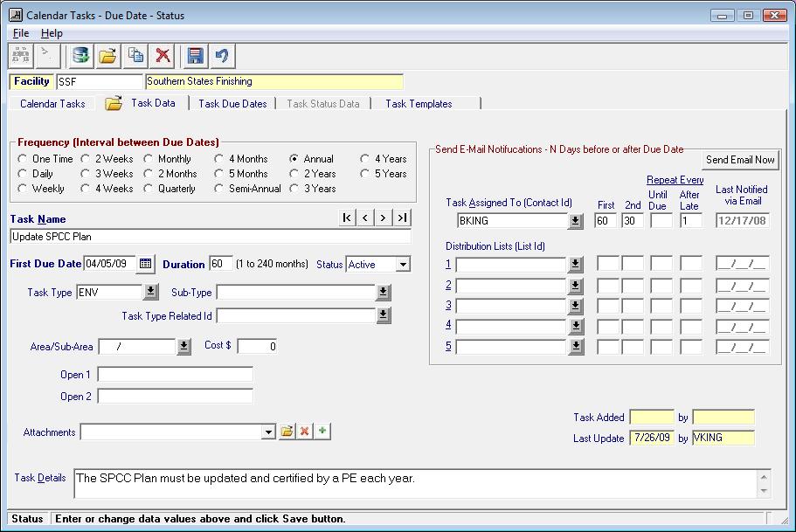The height and width of the screenshot is (532, 796).
Task: Open the Attachments dropdown list
Action: pos(268,432)
